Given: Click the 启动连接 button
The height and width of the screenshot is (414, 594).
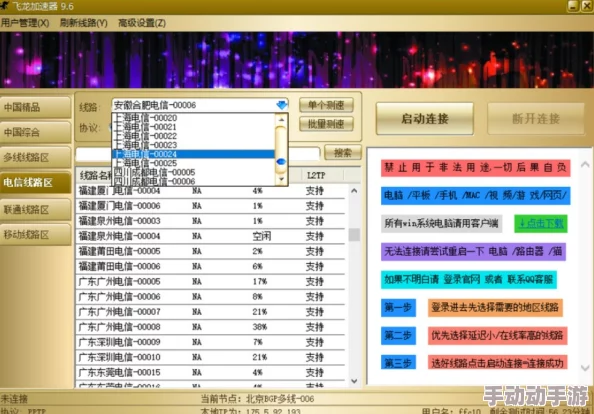Looking at the screenshot, I should pyautogui.click(x=425, y=119).
